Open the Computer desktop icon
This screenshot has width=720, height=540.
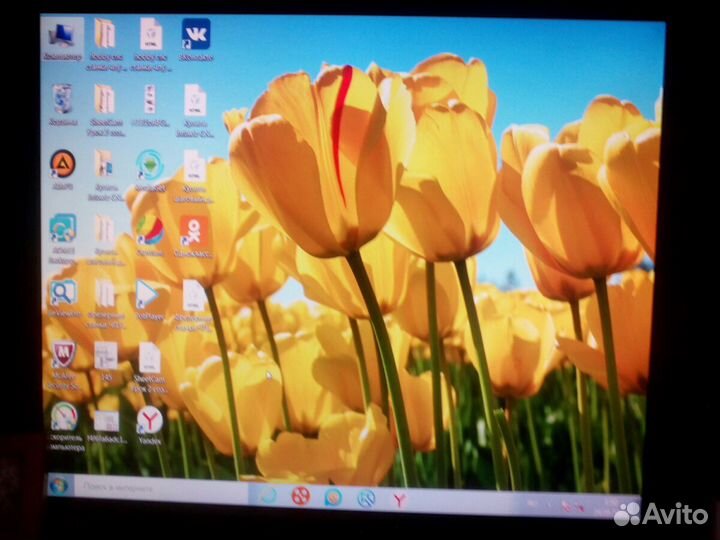62,39
